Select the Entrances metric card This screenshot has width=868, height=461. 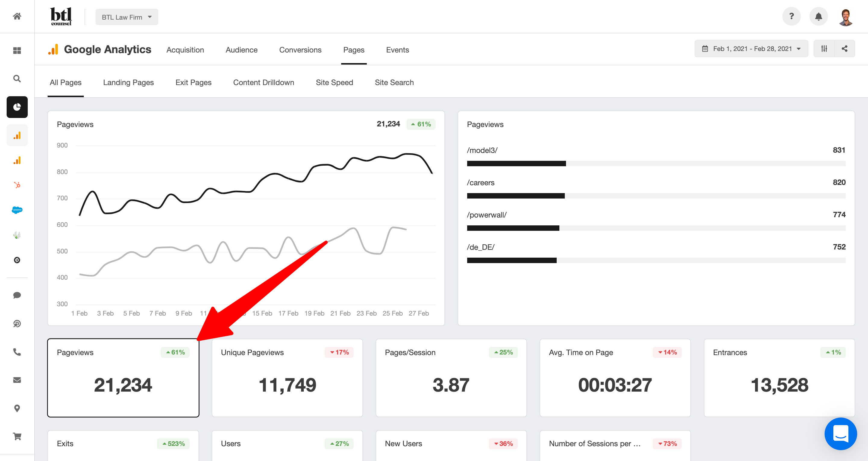coord(779,378)
